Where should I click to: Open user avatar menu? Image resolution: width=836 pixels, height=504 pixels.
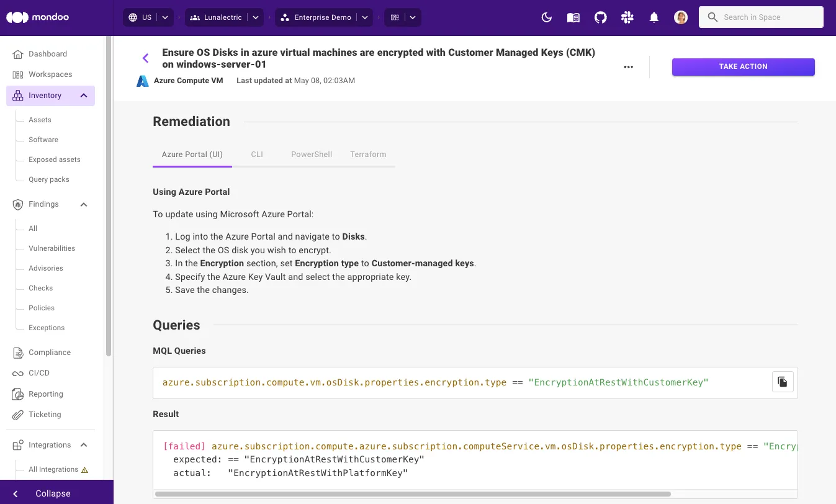[681, 17]
